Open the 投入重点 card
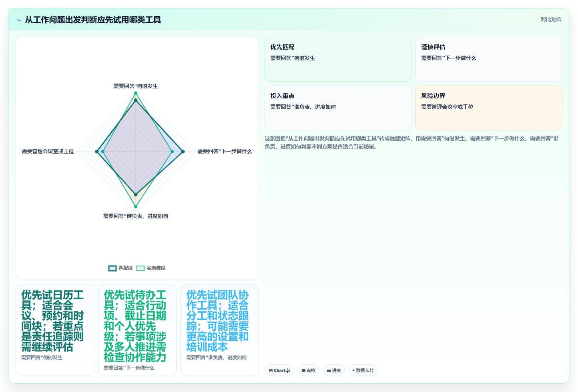This screenshot has height=392, width=578. (338, 108)
